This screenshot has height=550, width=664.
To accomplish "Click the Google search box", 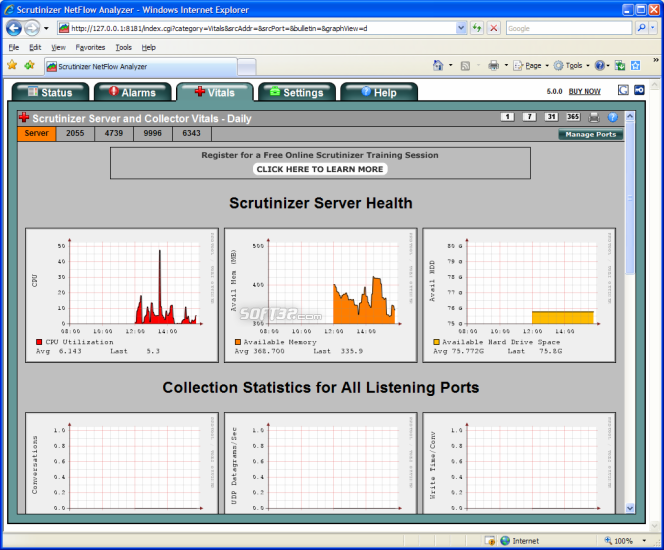I will [x=569, y=28].
